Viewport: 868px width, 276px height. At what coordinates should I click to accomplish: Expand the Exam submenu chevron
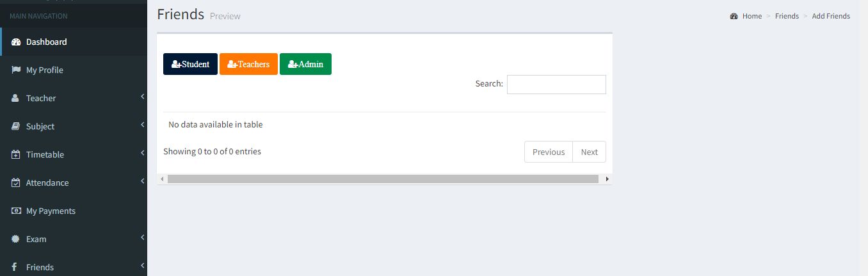142,238
